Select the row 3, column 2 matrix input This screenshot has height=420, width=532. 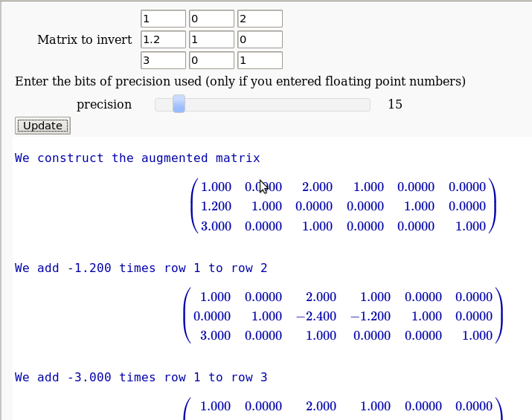(211, 60)
